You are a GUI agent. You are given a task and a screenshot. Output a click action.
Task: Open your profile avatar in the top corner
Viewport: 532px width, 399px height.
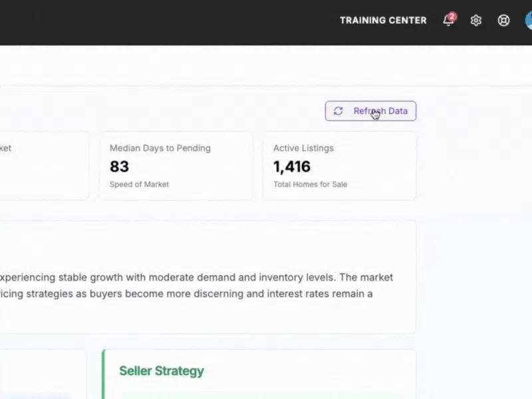click(x=529, y=21)
